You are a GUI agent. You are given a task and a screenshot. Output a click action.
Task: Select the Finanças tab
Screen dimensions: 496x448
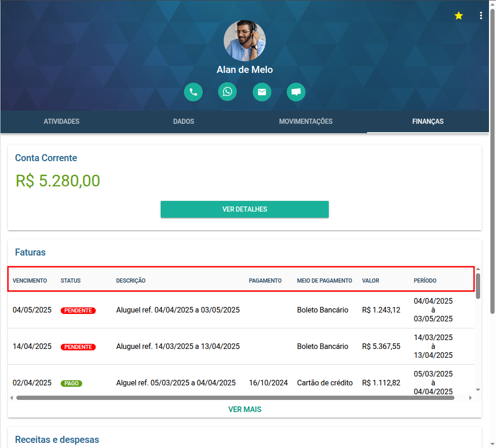(x=428, y=121)
